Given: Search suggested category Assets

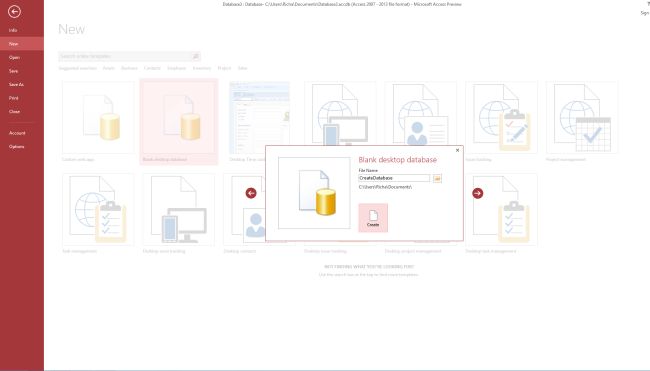Looking at the screenshot, I should click(x=109, y=68).
